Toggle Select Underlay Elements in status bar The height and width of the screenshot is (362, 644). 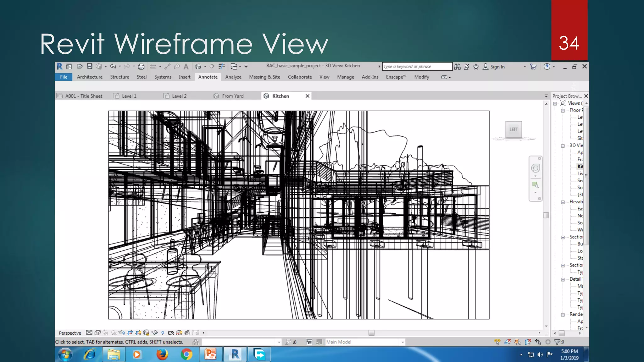pos(507,342)
